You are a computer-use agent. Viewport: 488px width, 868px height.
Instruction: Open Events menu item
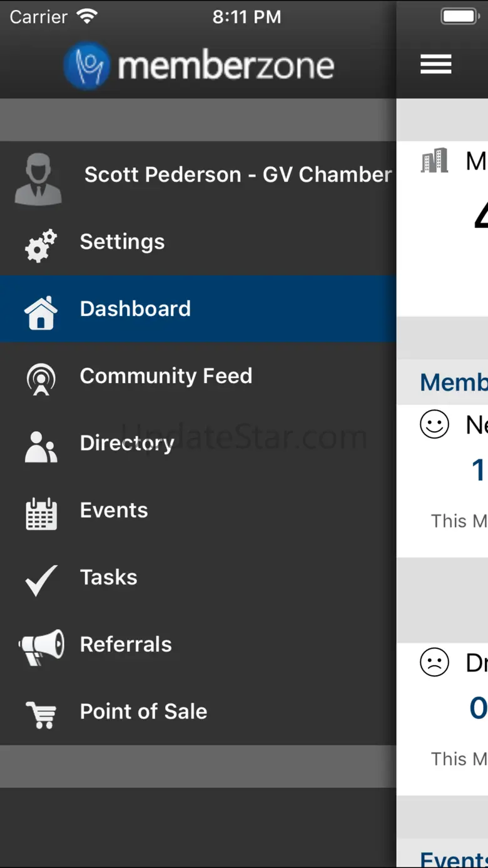pos(198,510)
